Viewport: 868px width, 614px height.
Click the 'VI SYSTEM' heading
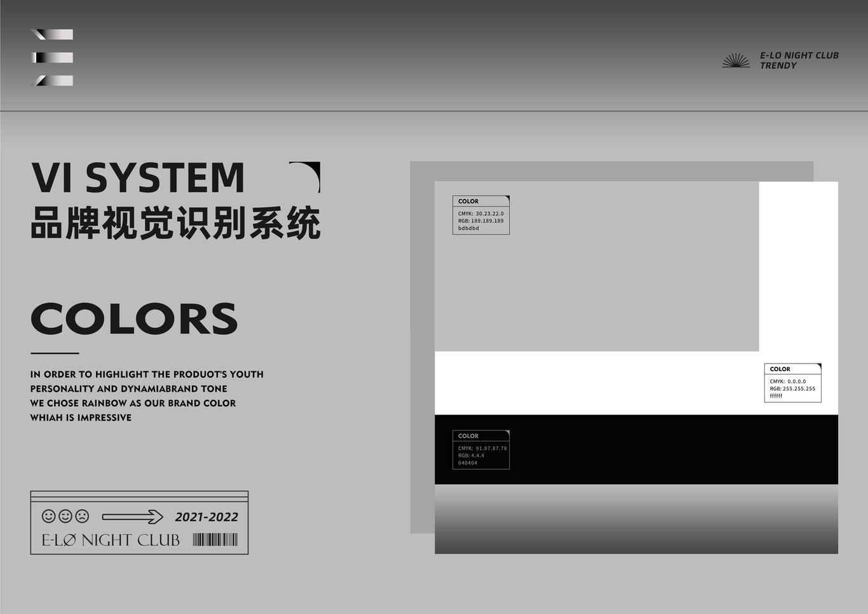138,177
